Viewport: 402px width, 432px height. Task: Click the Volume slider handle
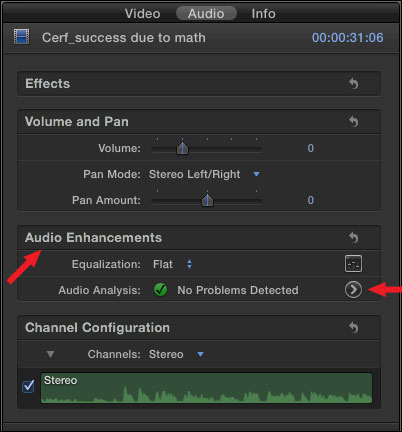(x=182, y=148)
